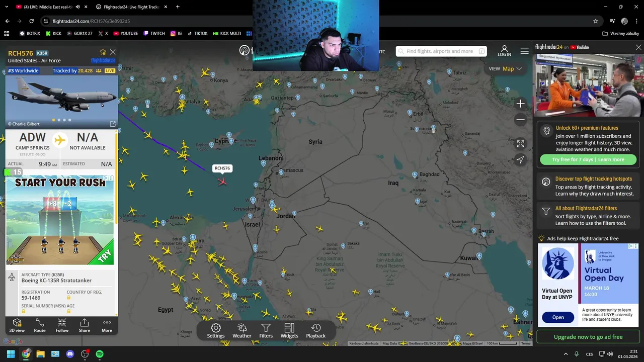Close the RCH576 flight panel

(x=113, y=52)
